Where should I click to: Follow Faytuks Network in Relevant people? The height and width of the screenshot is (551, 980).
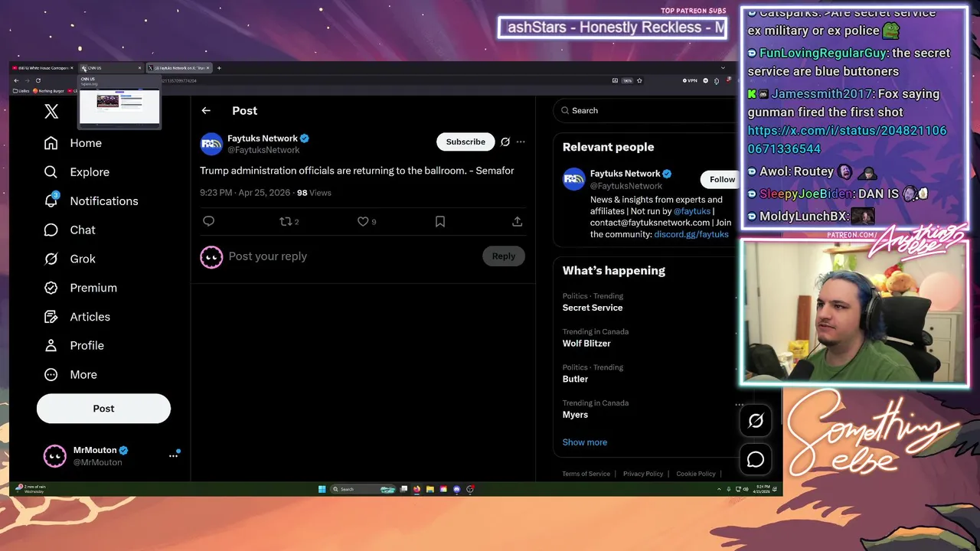719,179
